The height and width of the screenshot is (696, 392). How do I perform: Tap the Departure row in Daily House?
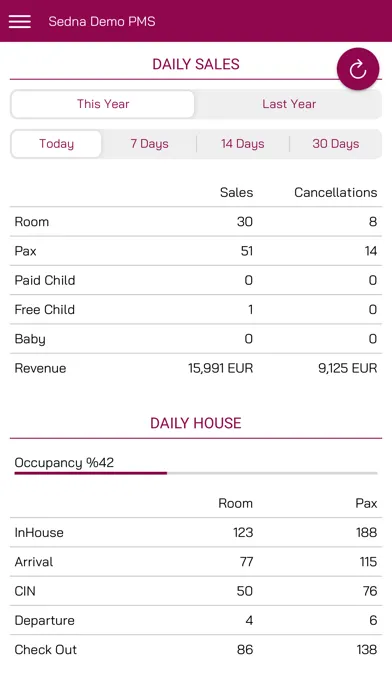point(196,621)
